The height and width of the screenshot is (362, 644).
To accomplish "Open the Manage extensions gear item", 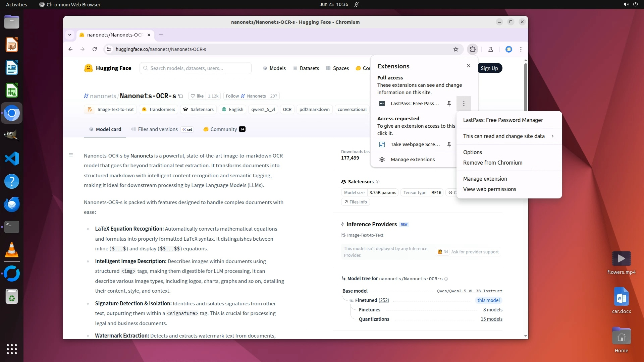I will pyautogui.click(x=412, y=160).
